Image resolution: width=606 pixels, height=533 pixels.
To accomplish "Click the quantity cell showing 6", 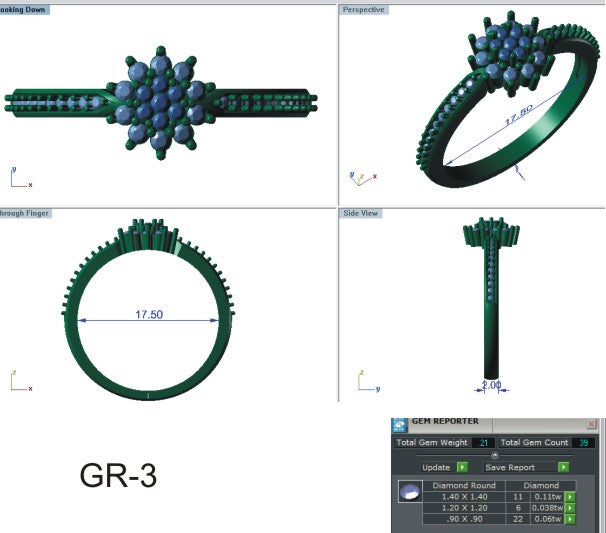I will pos(518,508).
